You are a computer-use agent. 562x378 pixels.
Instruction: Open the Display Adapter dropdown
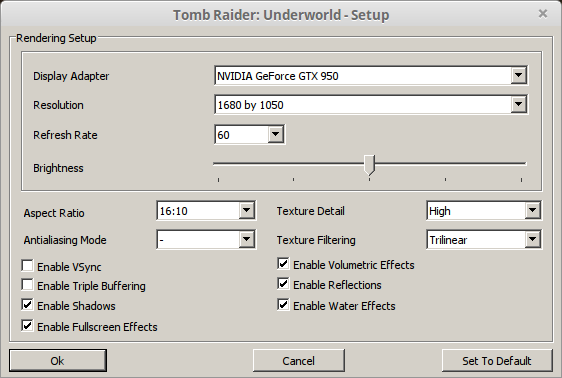coord(371,76)
